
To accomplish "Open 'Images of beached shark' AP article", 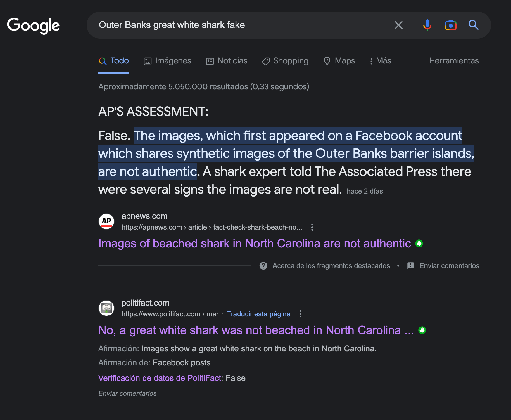I will (255, 243).
